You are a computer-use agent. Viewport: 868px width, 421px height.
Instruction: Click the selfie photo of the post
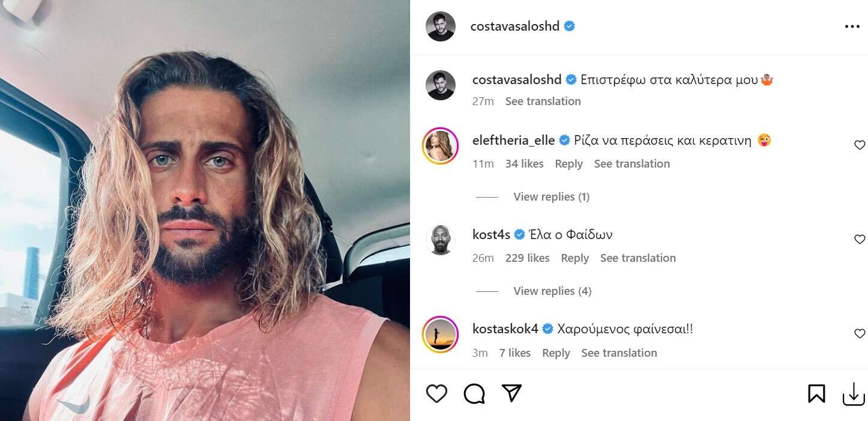tap(205, 210)
